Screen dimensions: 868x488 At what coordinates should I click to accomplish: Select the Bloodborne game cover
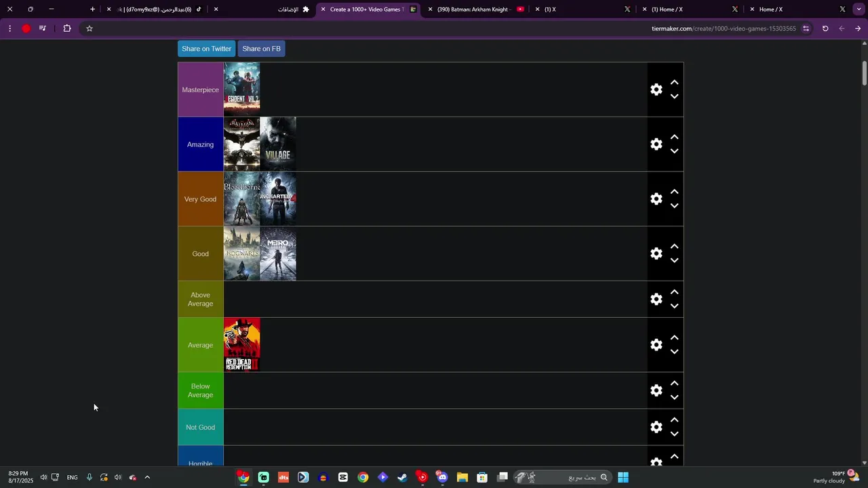click(x=242, y=199)
